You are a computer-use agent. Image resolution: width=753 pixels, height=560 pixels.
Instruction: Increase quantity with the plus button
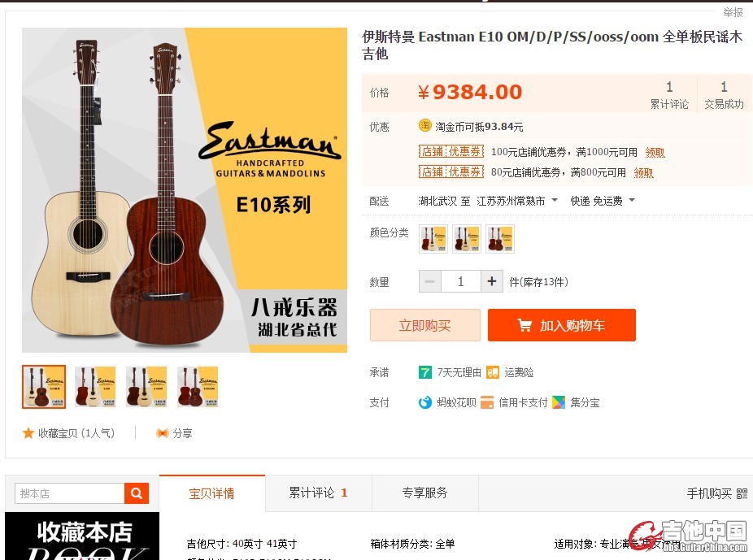(492, 281)
